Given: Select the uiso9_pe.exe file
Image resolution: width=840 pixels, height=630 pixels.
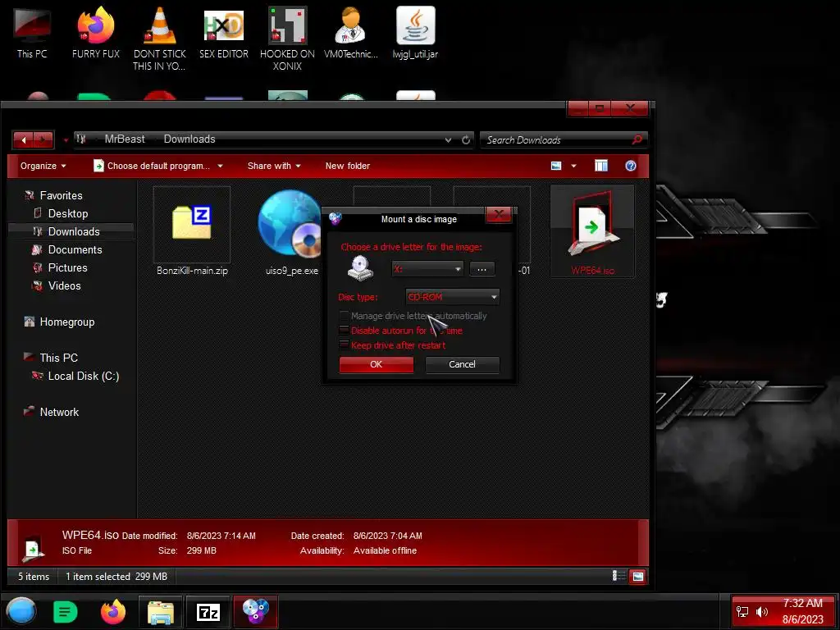Looking at the screenshot, I should 290,231.
